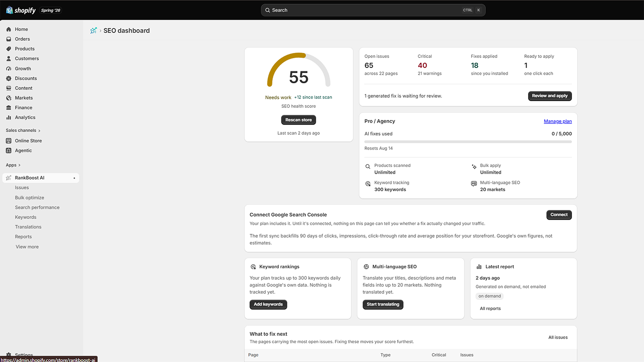Click the Customers person icon
This screenshot has height=362, width=644.
tap(9, 59)
